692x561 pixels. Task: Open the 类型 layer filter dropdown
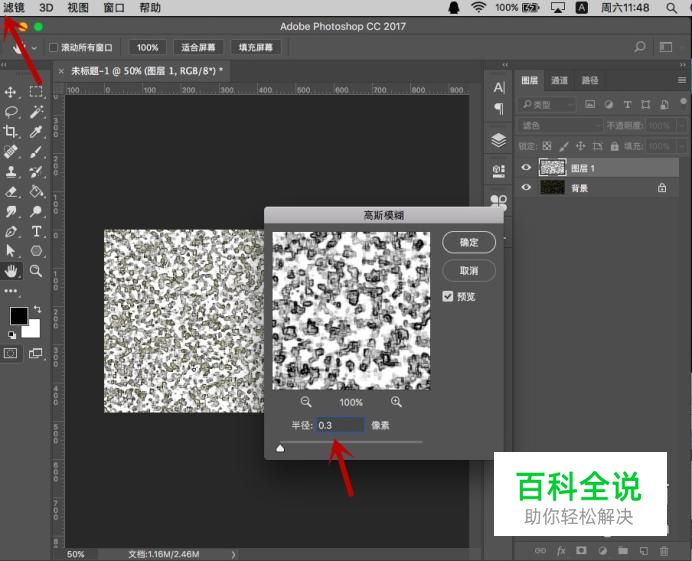click(x=548, y=104)
